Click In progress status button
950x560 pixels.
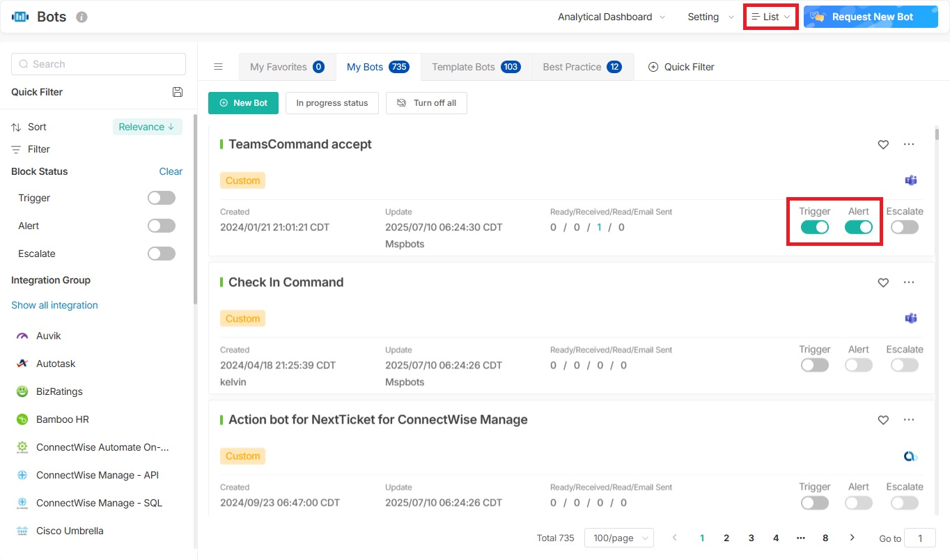pos(332,103)
